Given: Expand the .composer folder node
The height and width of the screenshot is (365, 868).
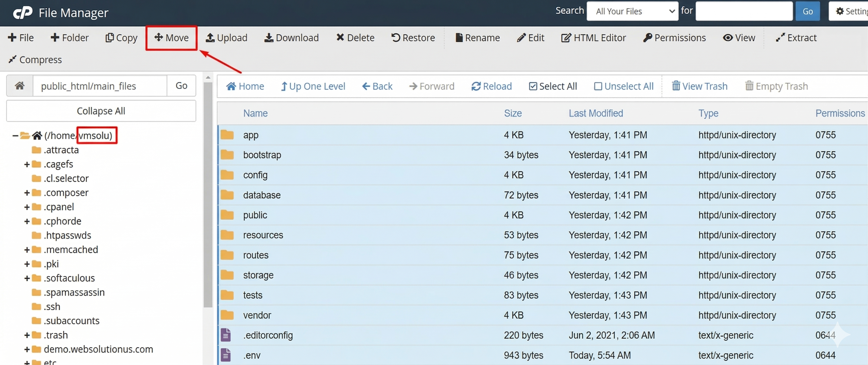Looking at the screenshot, I should (x=27, y=193).
